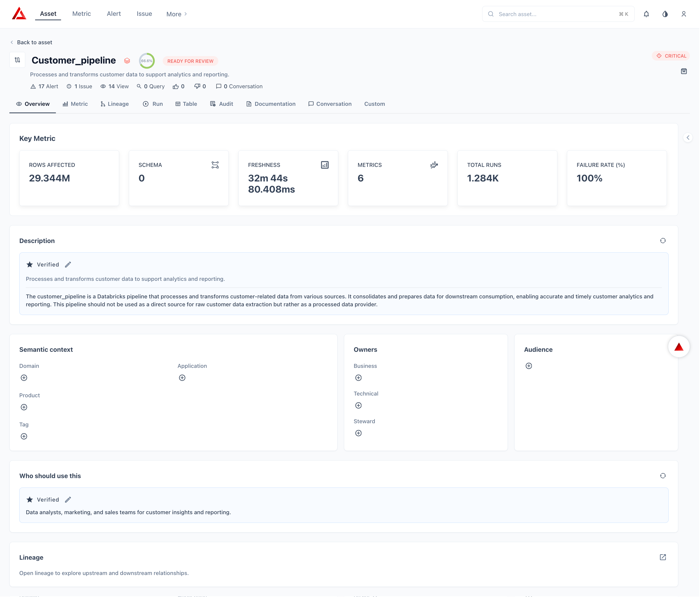Open the user profile icon
The width and height of the screenshot is (700, 597).
(684, 14)
